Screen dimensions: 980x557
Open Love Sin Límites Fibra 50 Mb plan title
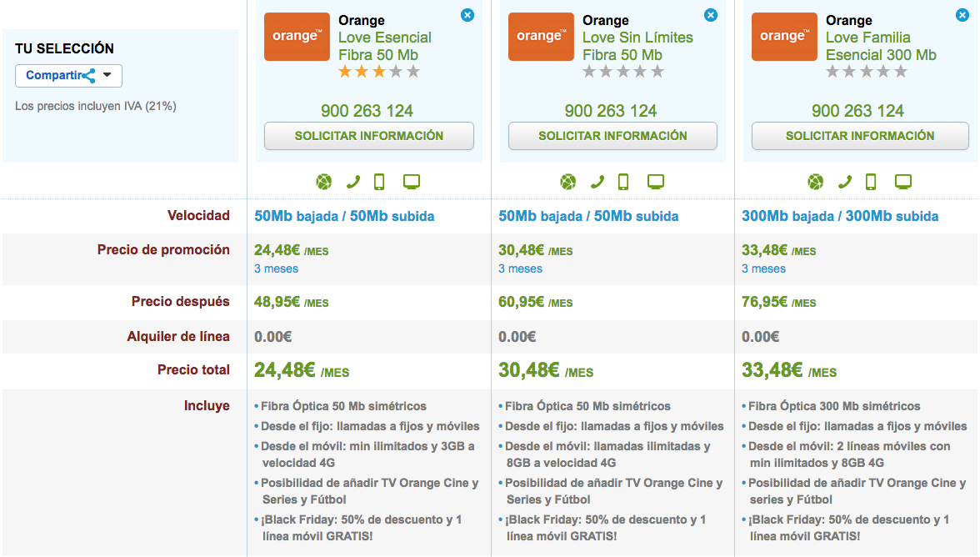coord(637,46)
